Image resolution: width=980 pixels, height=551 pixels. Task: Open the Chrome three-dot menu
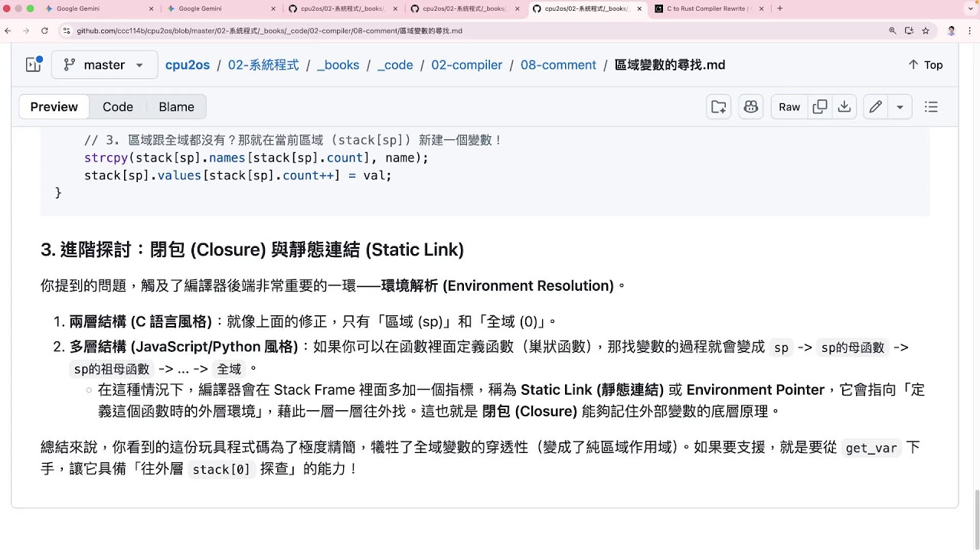[x=971, y=31]
